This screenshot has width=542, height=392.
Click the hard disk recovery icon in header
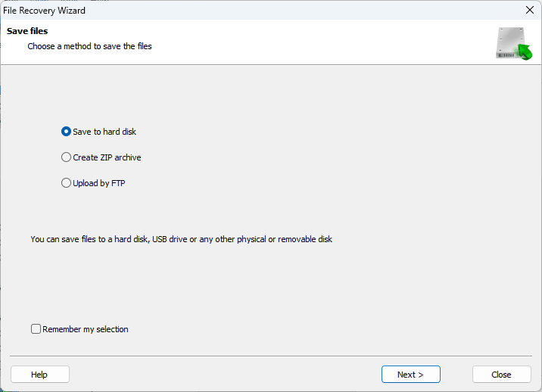pos(514,43)
